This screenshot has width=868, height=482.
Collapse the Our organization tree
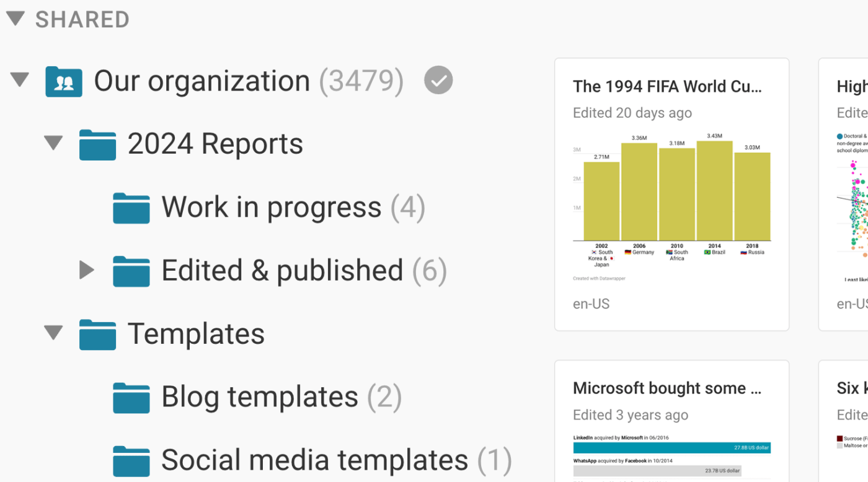coord(20,80)
